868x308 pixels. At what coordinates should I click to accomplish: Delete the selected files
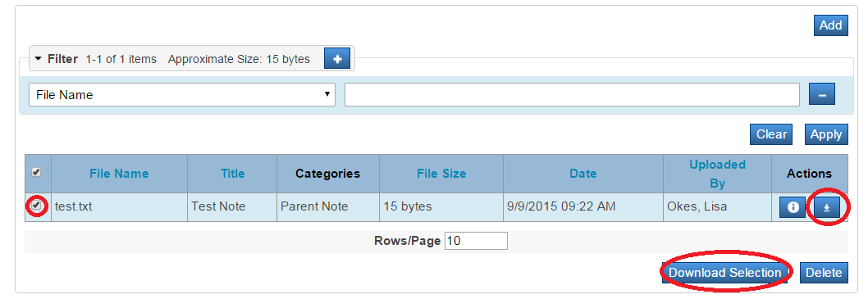pos(824,273)
